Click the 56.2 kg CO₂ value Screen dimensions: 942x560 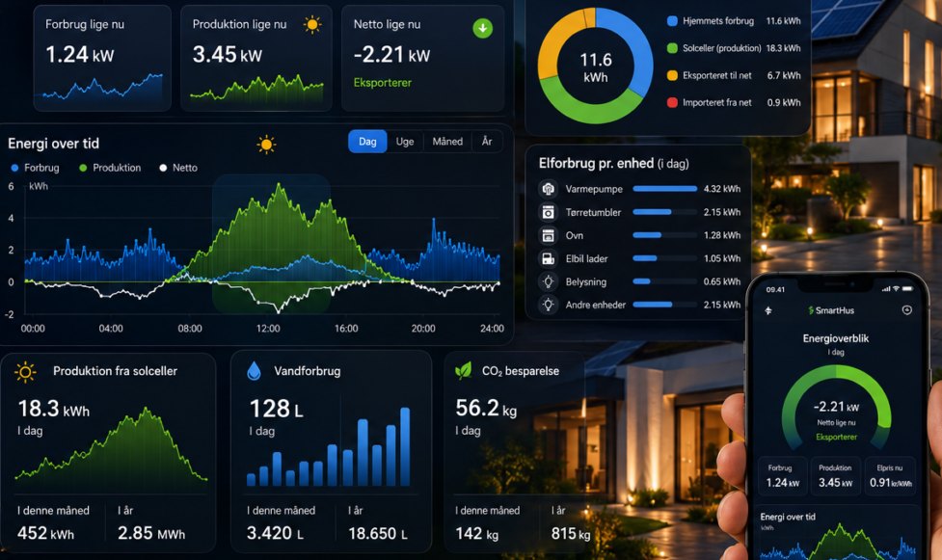coord(485,409)
